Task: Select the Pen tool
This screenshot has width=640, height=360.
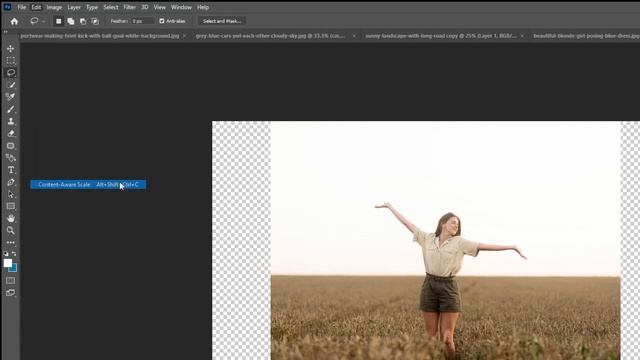Action: point(11,182)
